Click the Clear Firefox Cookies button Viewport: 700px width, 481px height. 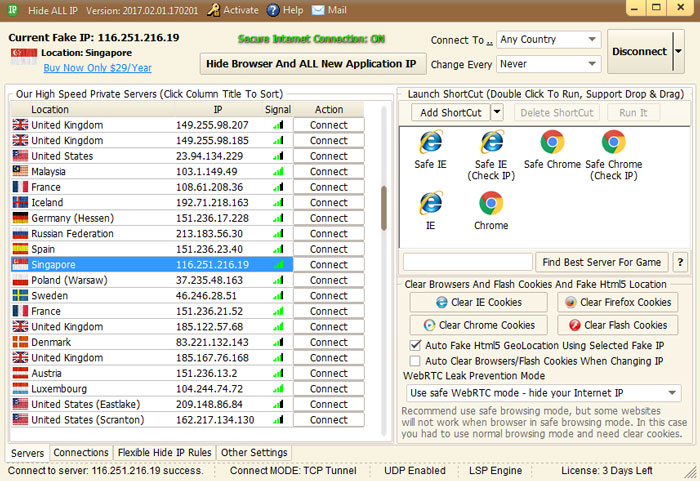tap(618, 302)
